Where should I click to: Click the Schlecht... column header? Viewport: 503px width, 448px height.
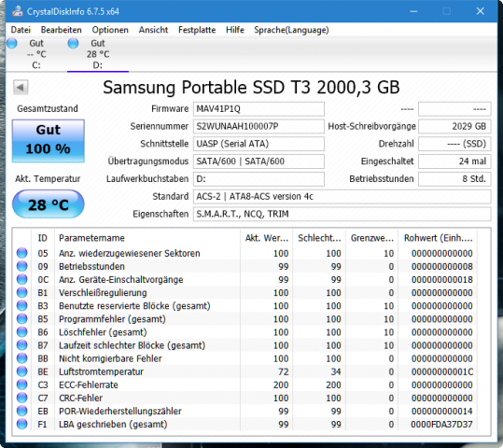coord(319,238)
